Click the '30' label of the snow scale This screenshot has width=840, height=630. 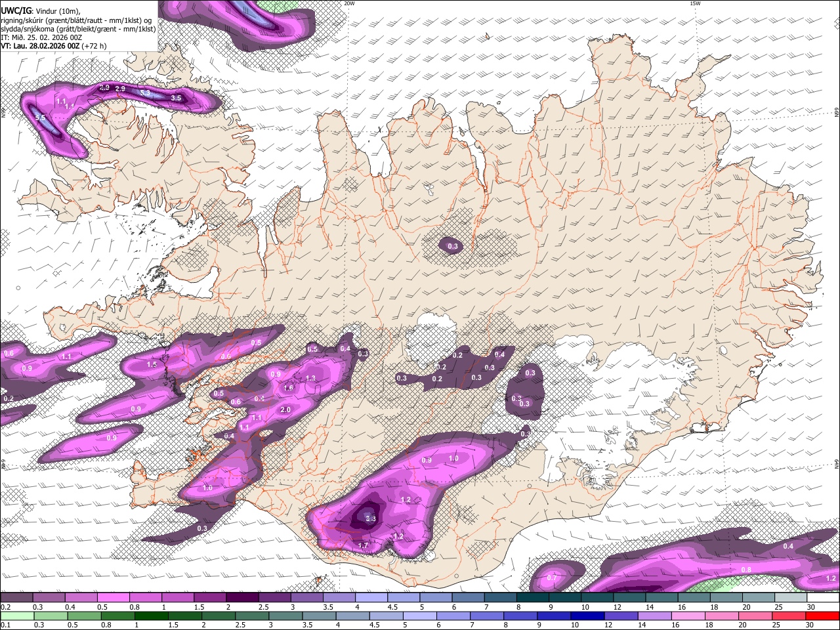click(x=811, y=607)
